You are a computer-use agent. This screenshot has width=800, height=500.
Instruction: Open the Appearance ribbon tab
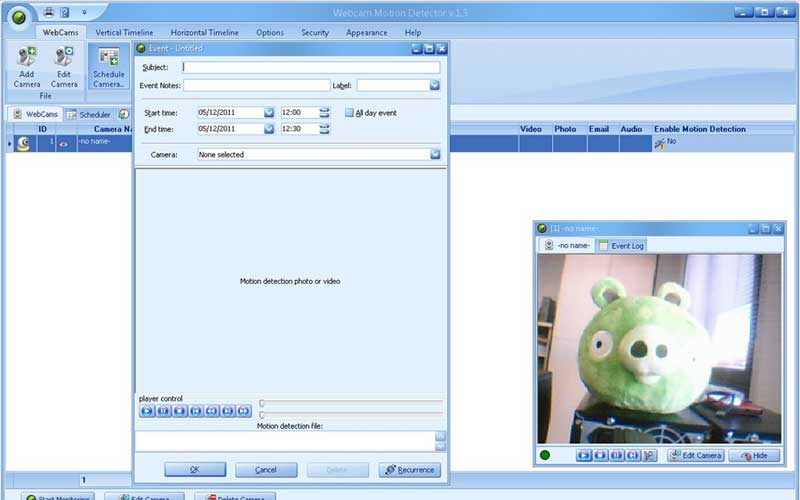[x=366, y=32]
